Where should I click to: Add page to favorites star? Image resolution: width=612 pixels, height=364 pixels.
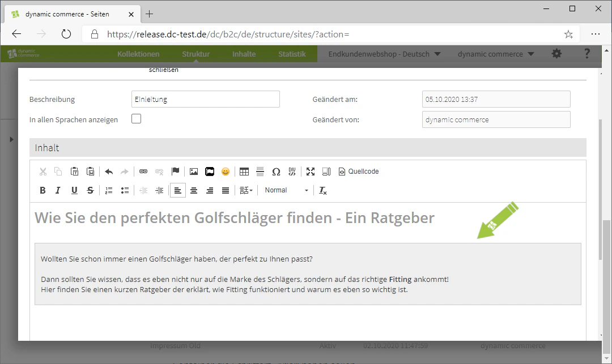point(569,35)
